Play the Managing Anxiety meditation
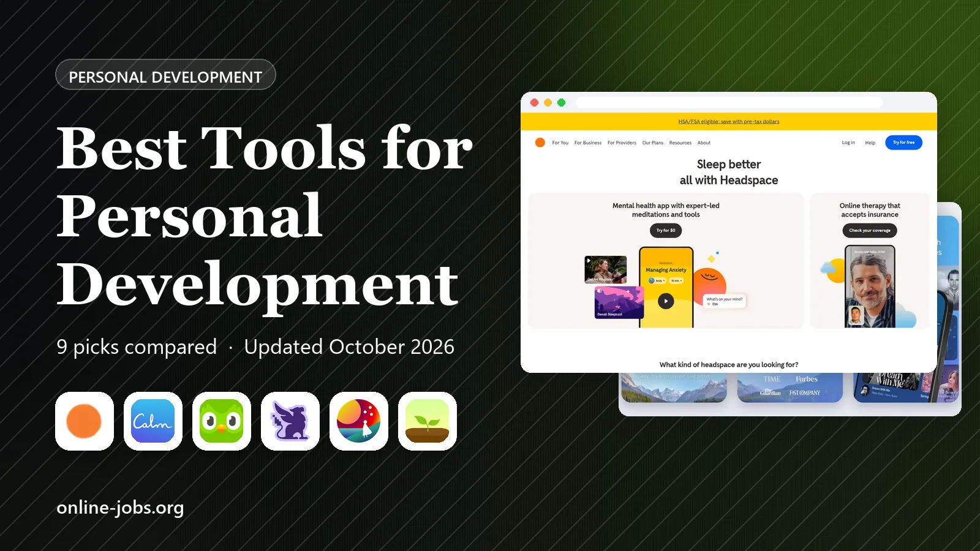Screen dimensions: 980x551 (666, 301)
